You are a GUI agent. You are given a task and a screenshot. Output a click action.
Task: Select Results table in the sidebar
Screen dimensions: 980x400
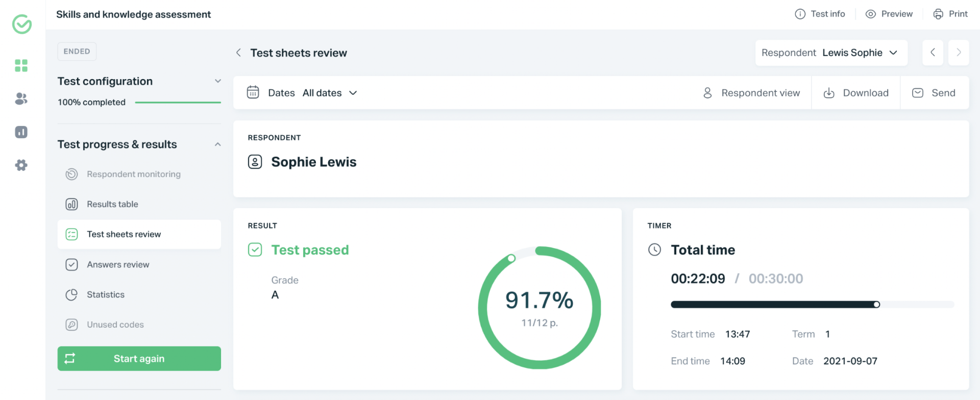[112, 204]
